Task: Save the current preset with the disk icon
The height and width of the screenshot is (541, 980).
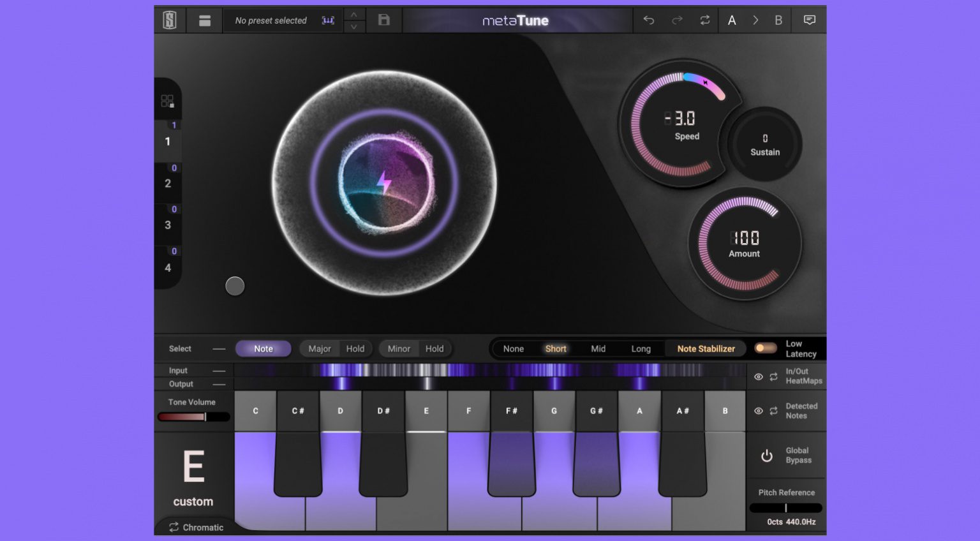Action: click(383, 20)
